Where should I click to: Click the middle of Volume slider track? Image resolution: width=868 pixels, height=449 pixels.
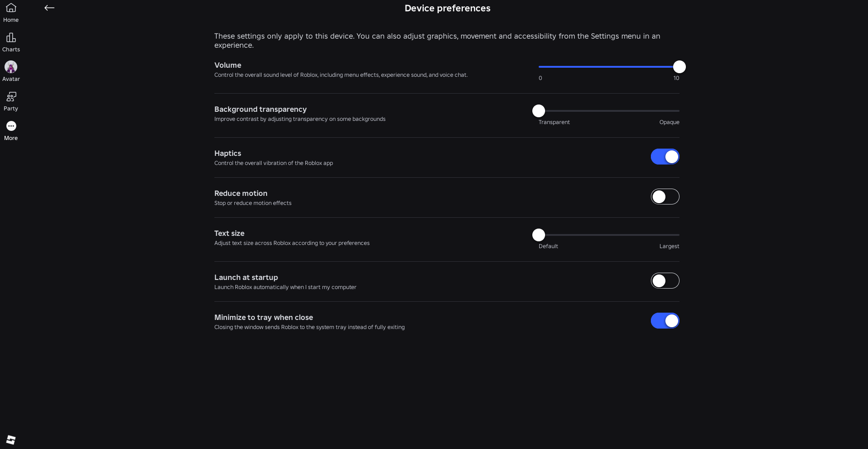click(x=609, y=67)
